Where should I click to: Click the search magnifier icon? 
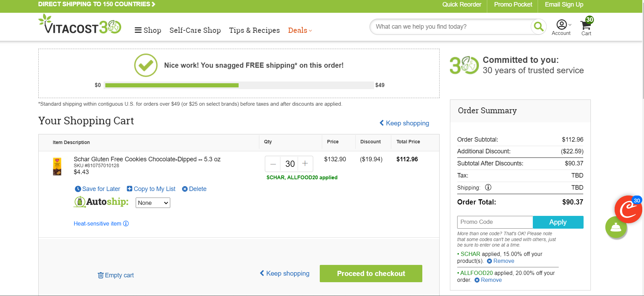(x=538, y=27)
